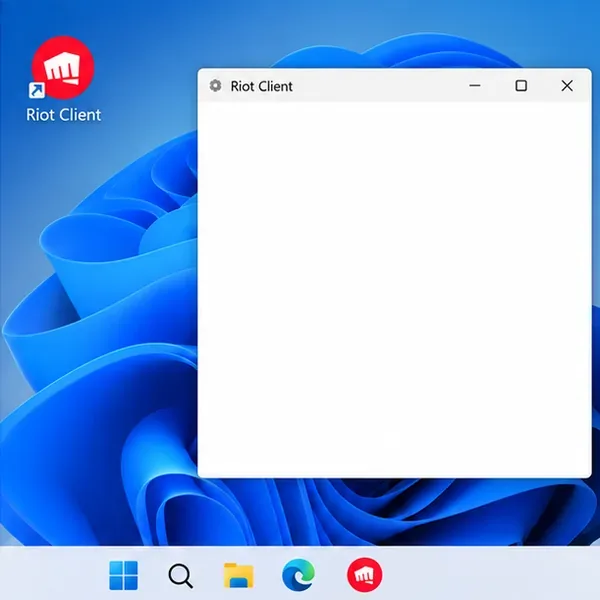This screenshot has width=600, height=600.
Task: Launch File Explorer from taskbar
Action: (238, 575)
